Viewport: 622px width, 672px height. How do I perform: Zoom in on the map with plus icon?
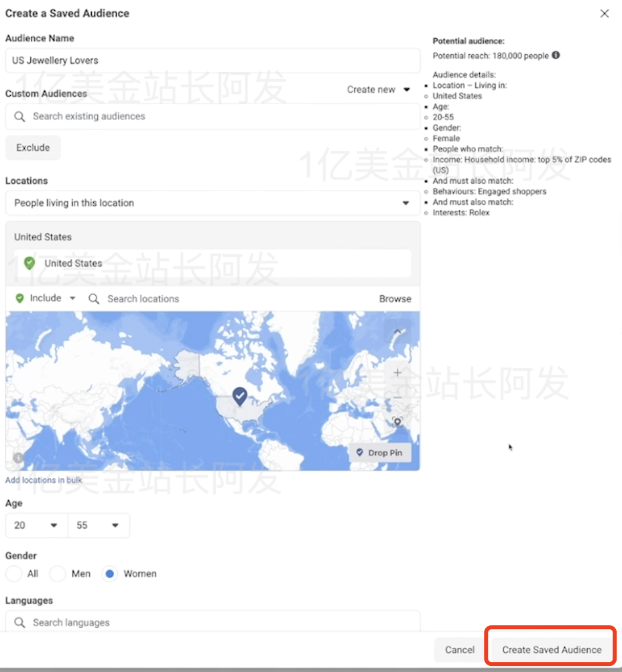click(x=397, y=372)
